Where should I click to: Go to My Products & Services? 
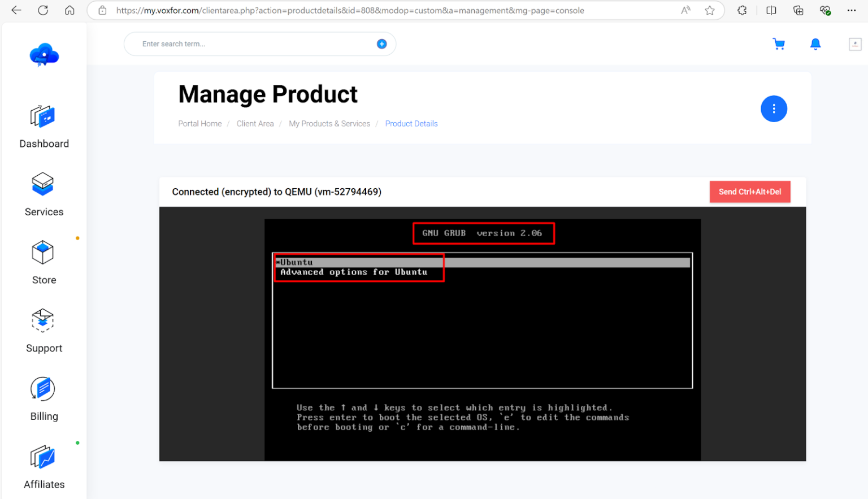pos(329,123)
